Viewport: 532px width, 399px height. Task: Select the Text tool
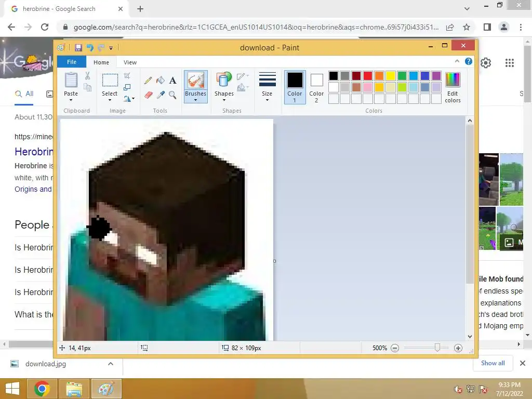(172, 81)
